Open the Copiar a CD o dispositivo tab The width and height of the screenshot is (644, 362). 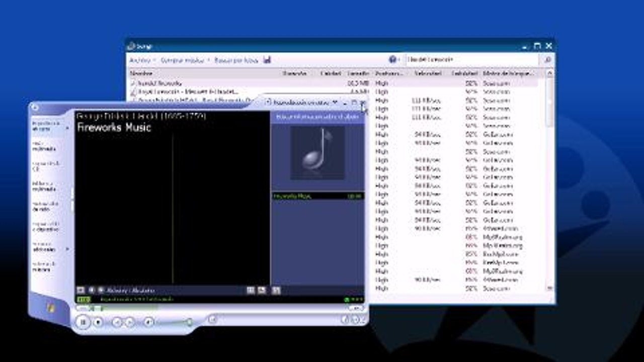(46, 226)
